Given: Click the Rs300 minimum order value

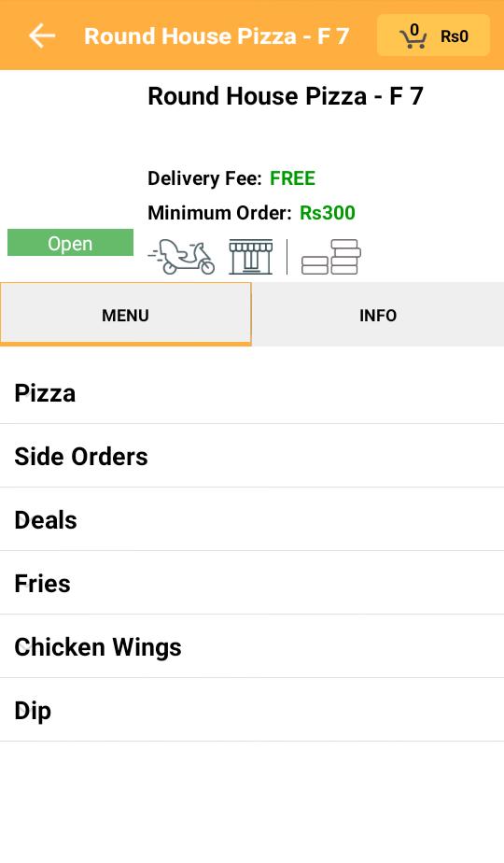Looking at the screenshot, I should [328, 212].
